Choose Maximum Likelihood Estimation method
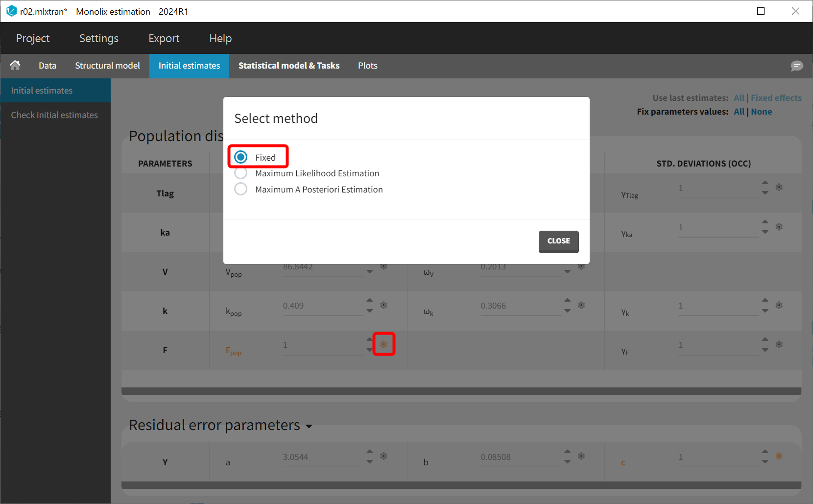Viewport: 813px width, 504px height. coord(241,173)
